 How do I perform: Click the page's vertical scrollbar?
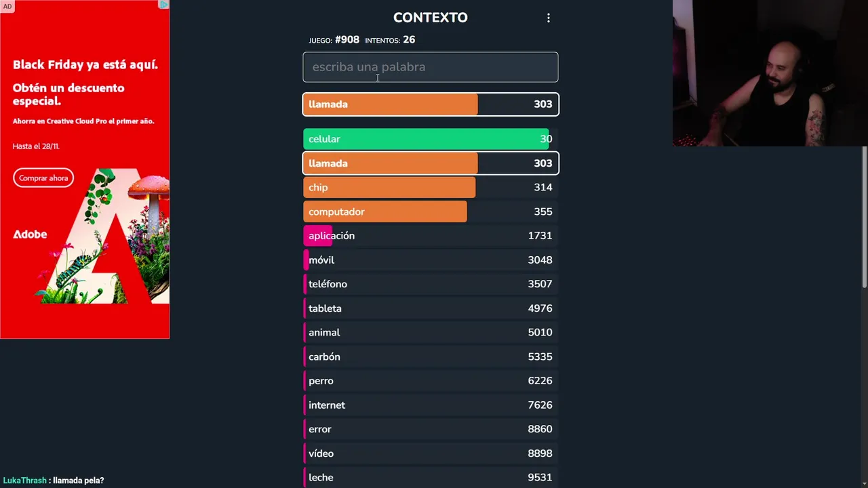(x=864, y=217)
